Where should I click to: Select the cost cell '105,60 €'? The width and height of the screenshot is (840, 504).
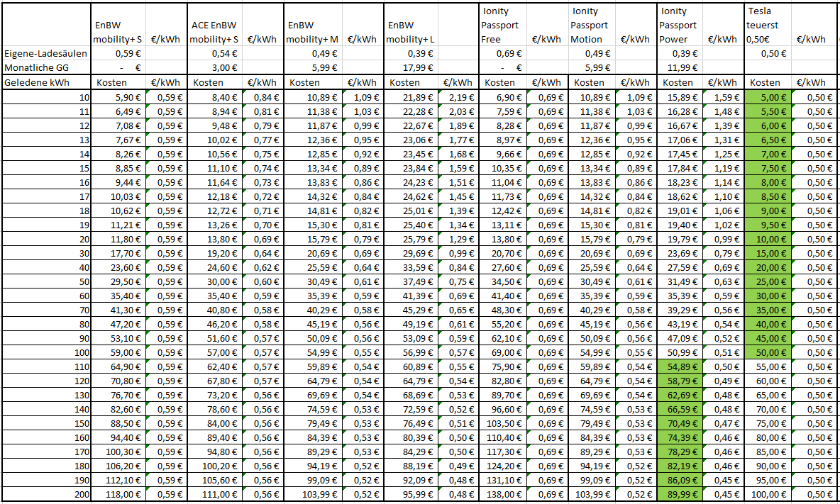214,481
